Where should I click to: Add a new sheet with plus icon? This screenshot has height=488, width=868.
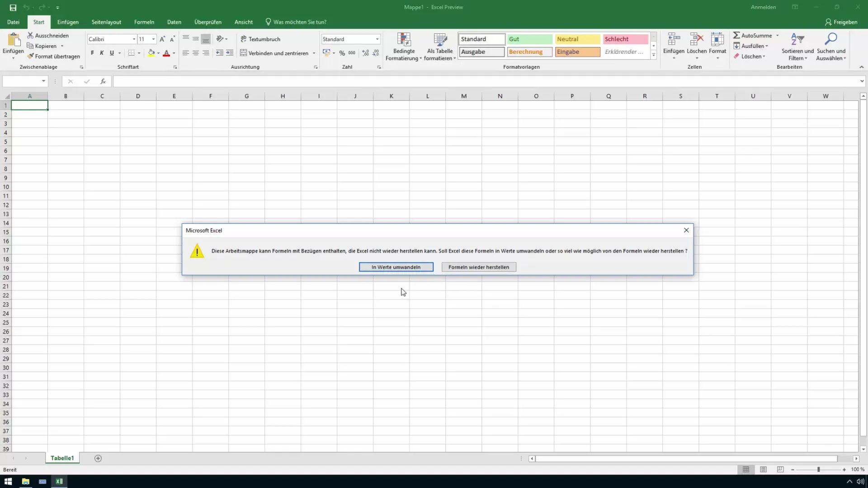click(x=98, y=458)
